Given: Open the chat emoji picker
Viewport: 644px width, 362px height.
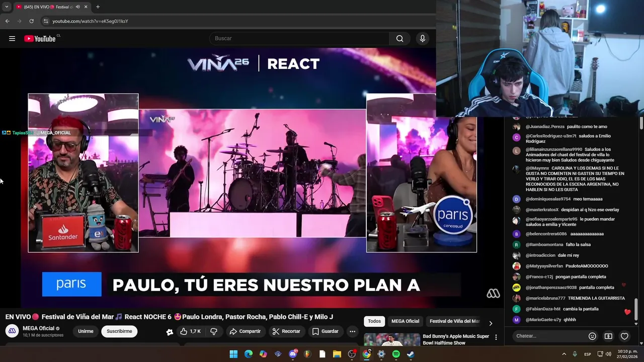Looking at the screenshot, I should [592, 336].
